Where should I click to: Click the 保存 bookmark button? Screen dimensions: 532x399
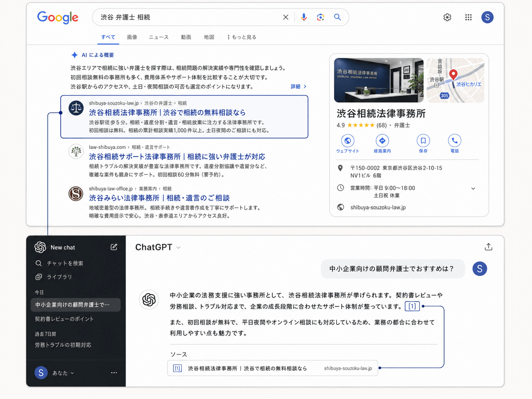pos(423,144)
